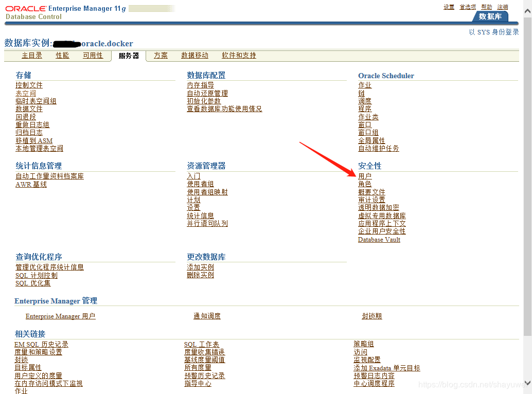This screenshot has width=532, height=394.
Task: Open 自动工作量资料档案库 link
Action: (49, 176)
